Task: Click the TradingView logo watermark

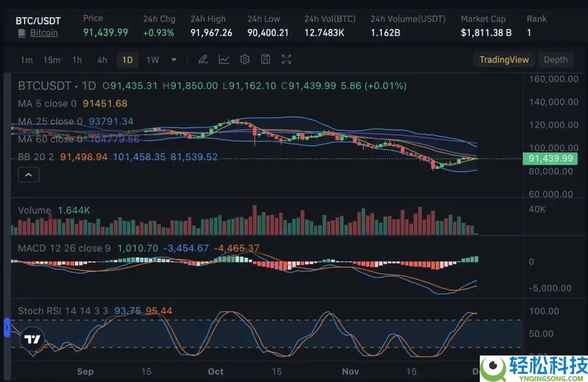Action: [32, 338]
